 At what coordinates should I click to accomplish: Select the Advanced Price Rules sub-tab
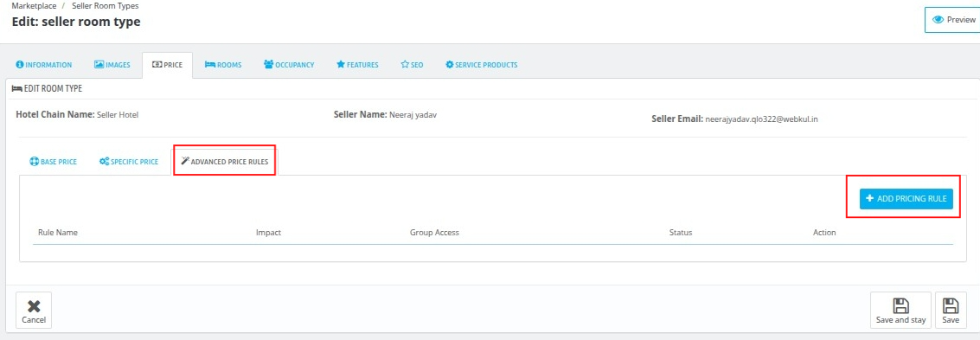coord(224,162)
